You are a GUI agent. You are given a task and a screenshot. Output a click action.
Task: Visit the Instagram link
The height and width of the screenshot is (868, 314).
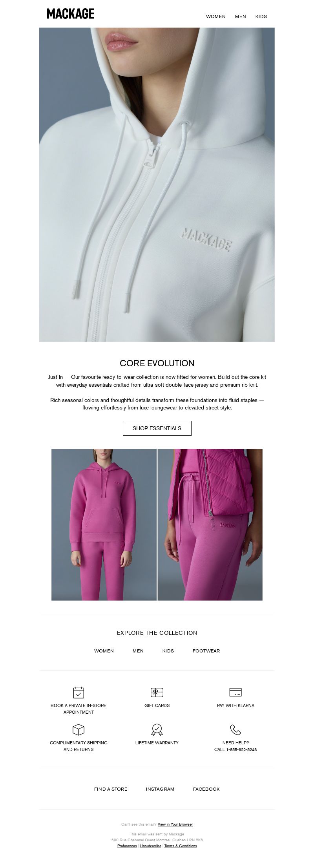pyautogui.click(x=160, y=789)
